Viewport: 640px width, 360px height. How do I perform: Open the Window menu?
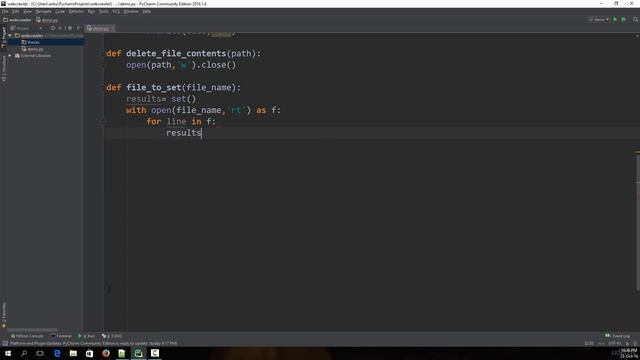coord(131,11)
